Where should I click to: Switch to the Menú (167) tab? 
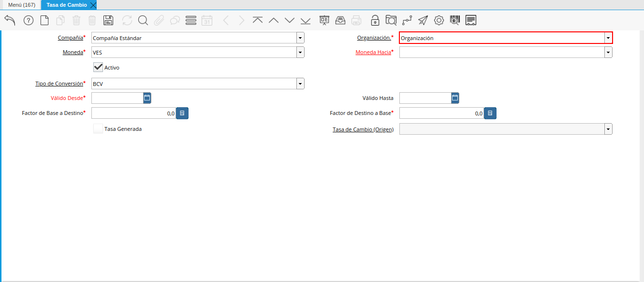click(22, 5)
